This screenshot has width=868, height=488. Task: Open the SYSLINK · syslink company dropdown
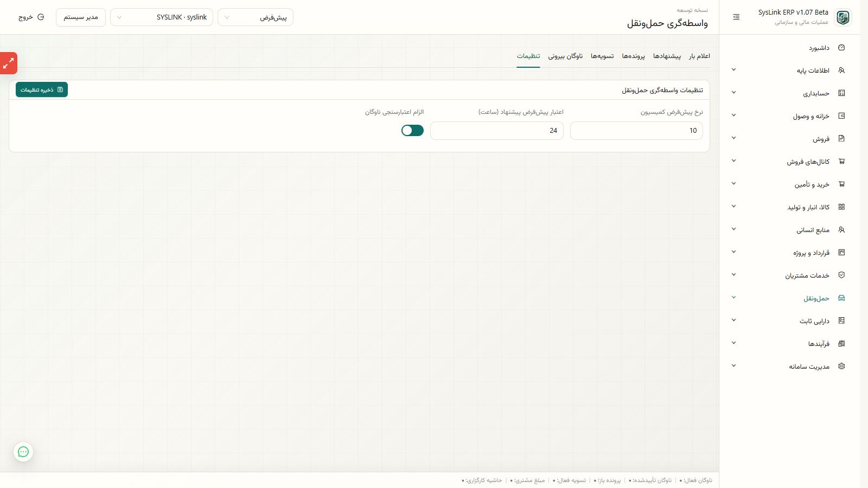[162, 17]
